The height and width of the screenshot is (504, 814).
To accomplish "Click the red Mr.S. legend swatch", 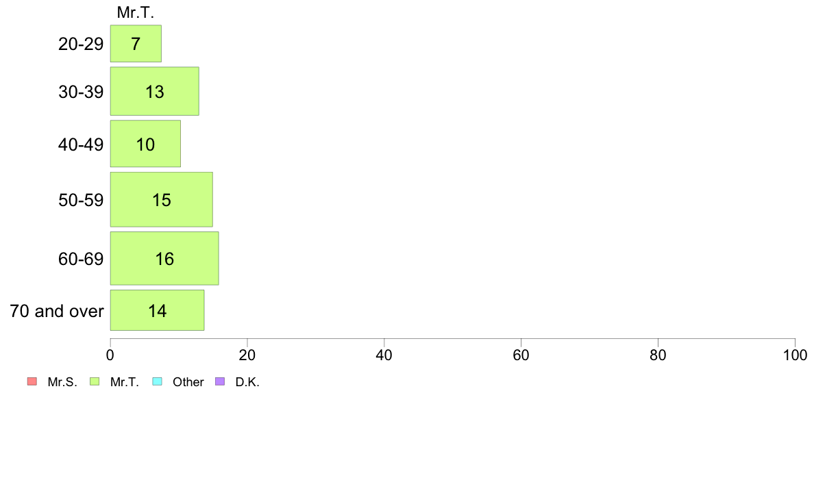I will [32, 381].
